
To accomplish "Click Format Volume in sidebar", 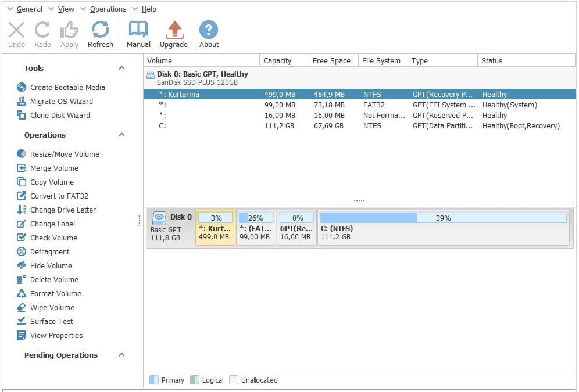I will (55, 293).
